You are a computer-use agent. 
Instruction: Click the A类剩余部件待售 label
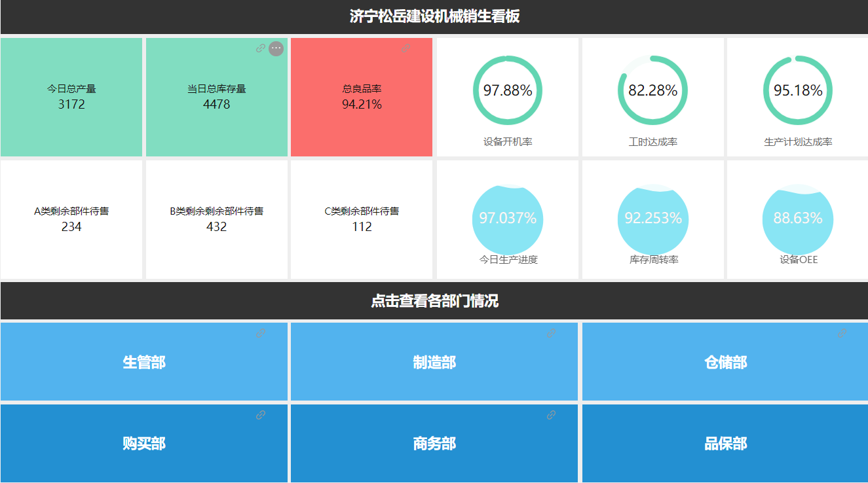tap(71, 211)
